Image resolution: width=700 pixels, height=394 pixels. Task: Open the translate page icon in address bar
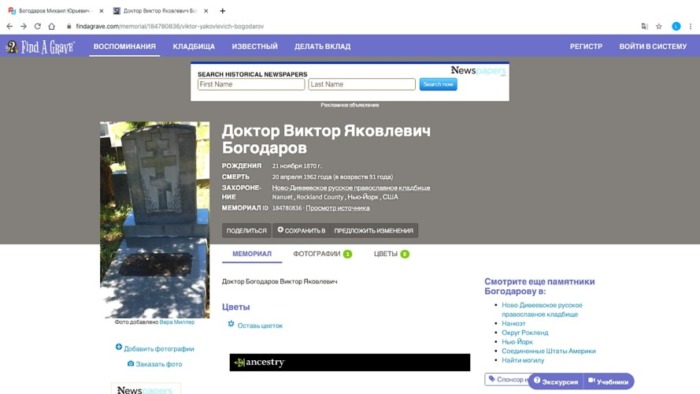[x=644, y=26]
